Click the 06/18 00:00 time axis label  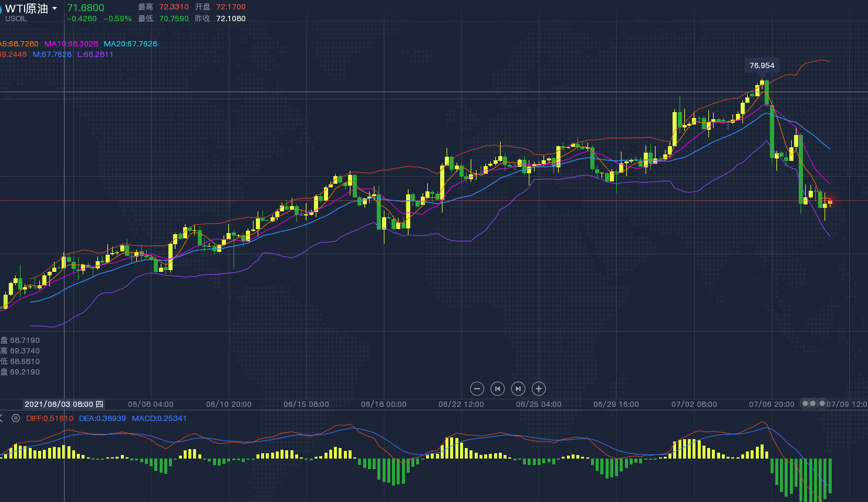pyautogui.click(x=384, y=405)
